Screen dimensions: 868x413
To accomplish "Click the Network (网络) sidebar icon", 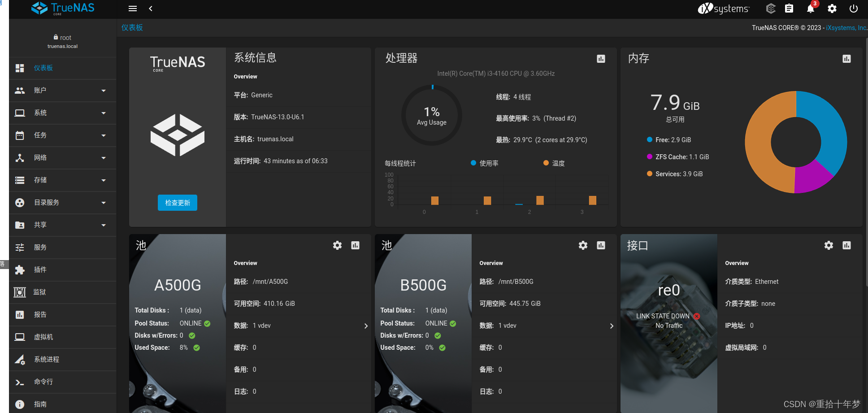I will (20, 158).
